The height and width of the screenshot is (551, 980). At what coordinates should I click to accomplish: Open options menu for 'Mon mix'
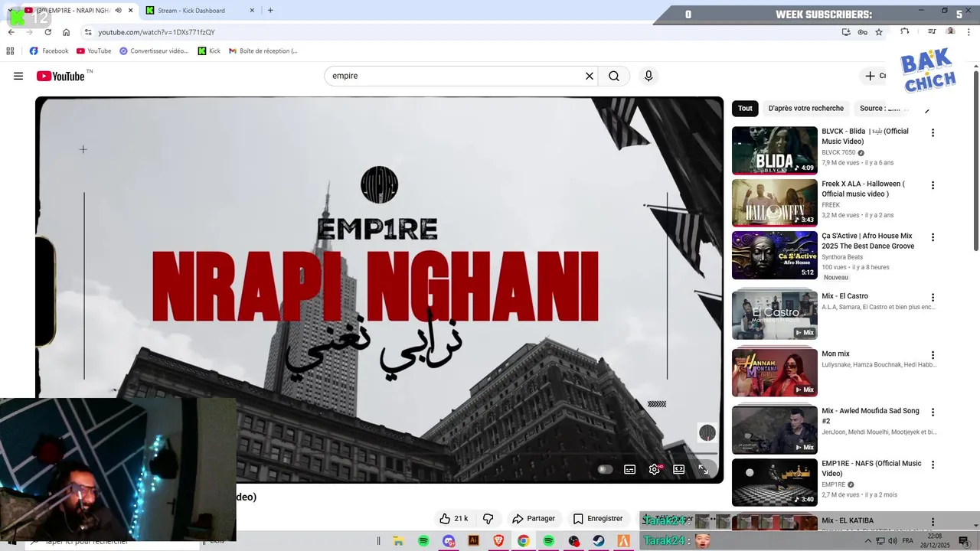pyautogui.click(x=933, y=355)
